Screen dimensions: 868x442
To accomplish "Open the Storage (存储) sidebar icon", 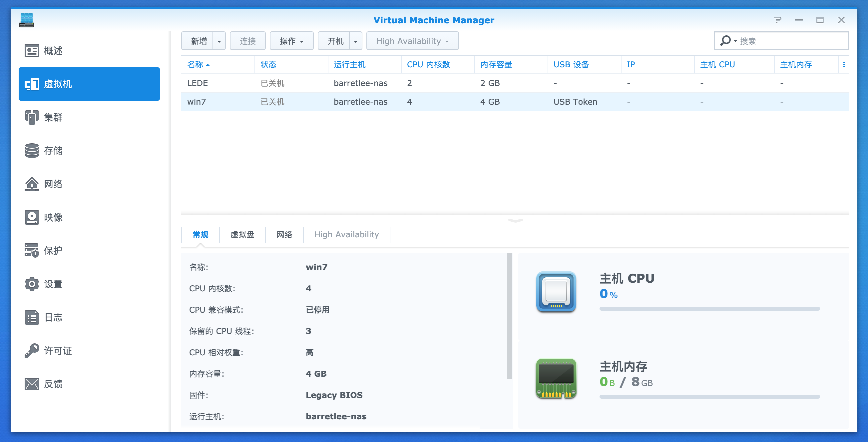I will click(x=32, y=151).
